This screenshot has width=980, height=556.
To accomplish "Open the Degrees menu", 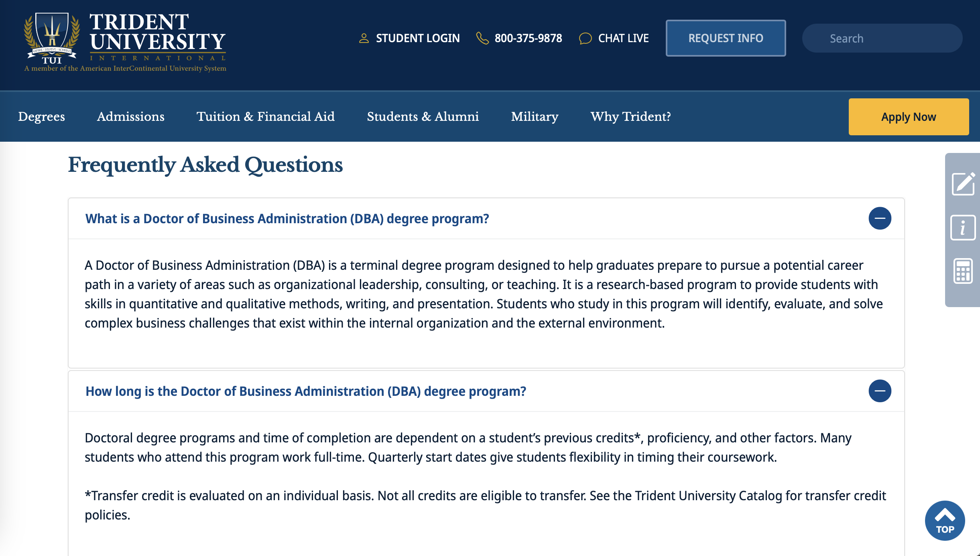I will [x=41, y=116].
